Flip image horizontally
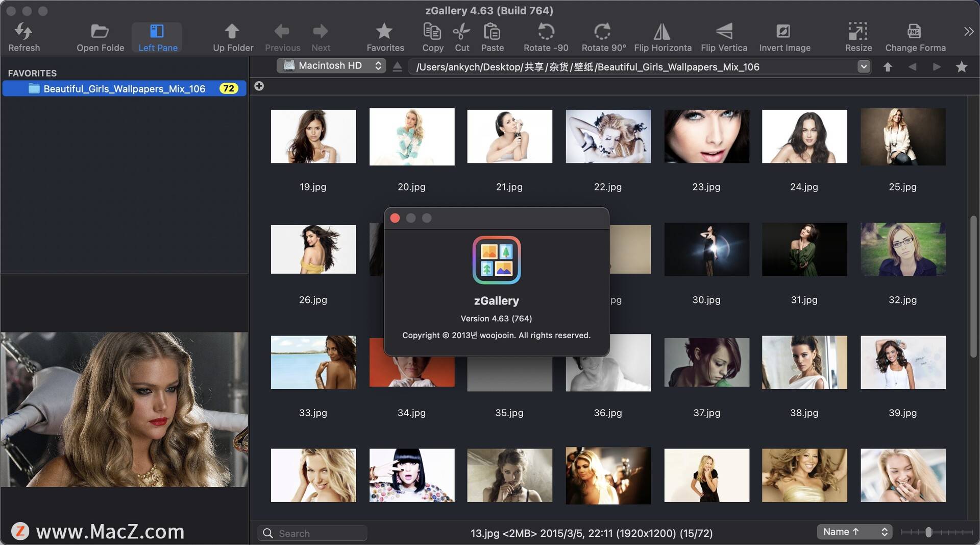 pos(662,32)
